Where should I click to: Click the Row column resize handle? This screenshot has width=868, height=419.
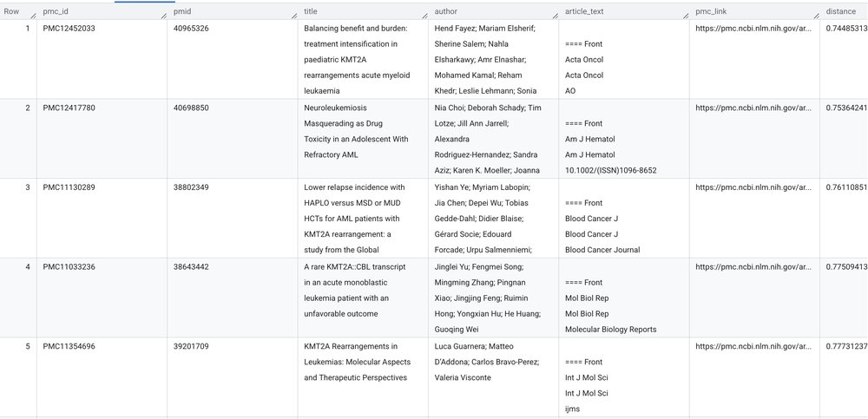tap(32, 13)
